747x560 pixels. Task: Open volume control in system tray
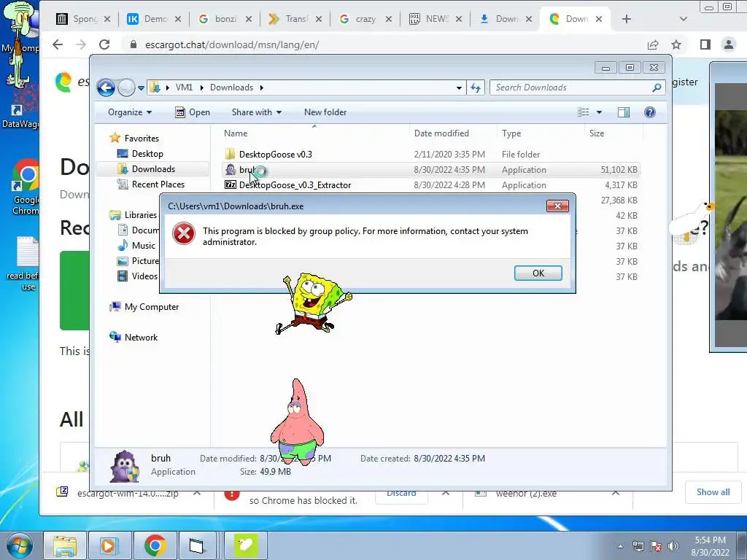(673, 547)
